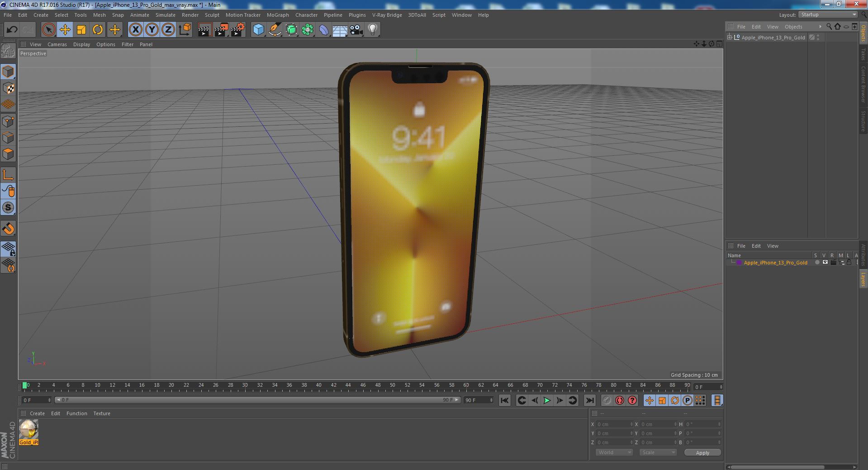Open the V-Ray Bridge menu
Viewport: 868px width, 470px height.
pos(387,15)
